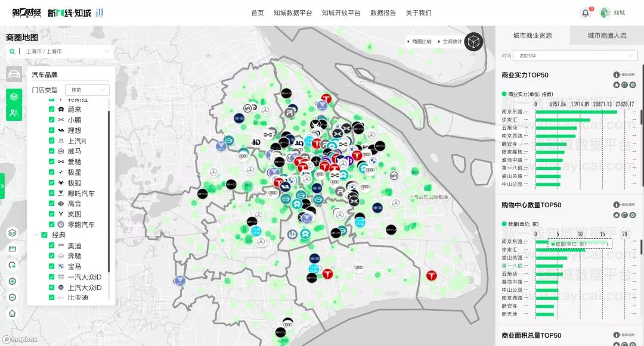Click the zoom out minus icon
644x346 pixels.
point(13,297)
